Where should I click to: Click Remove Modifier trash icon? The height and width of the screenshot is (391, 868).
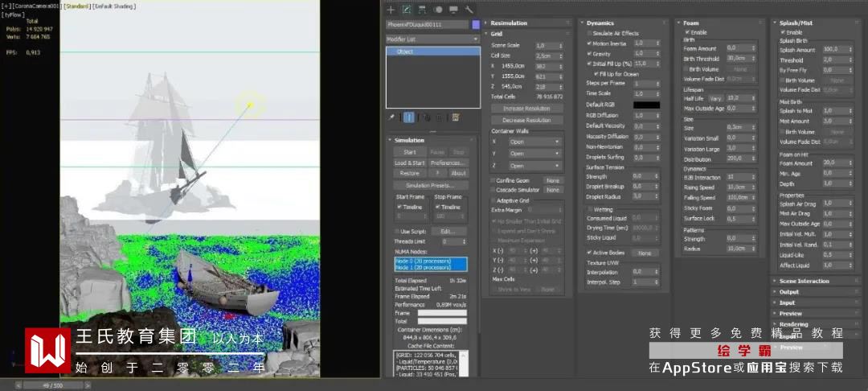[x=440, y=117]
